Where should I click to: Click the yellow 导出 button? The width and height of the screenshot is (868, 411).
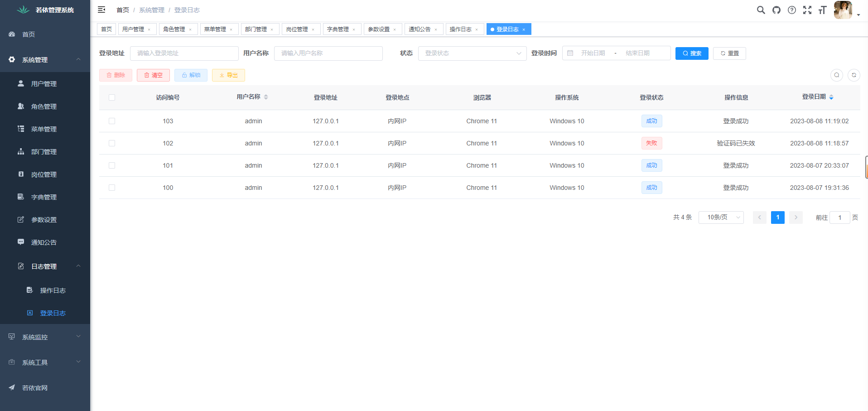click(x=228, y=75)
